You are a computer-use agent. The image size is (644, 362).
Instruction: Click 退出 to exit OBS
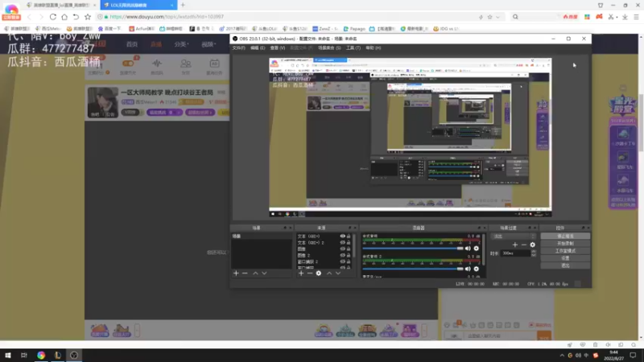(x=565, y=266)
